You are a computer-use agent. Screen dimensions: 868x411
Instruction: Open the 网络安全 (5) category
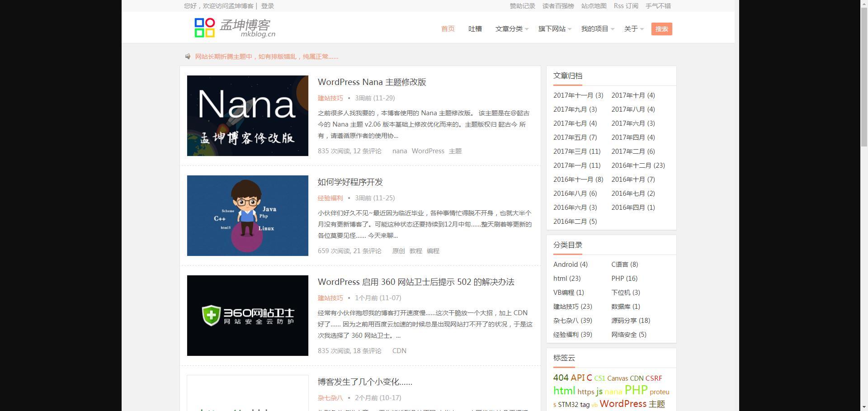(629, 335)
